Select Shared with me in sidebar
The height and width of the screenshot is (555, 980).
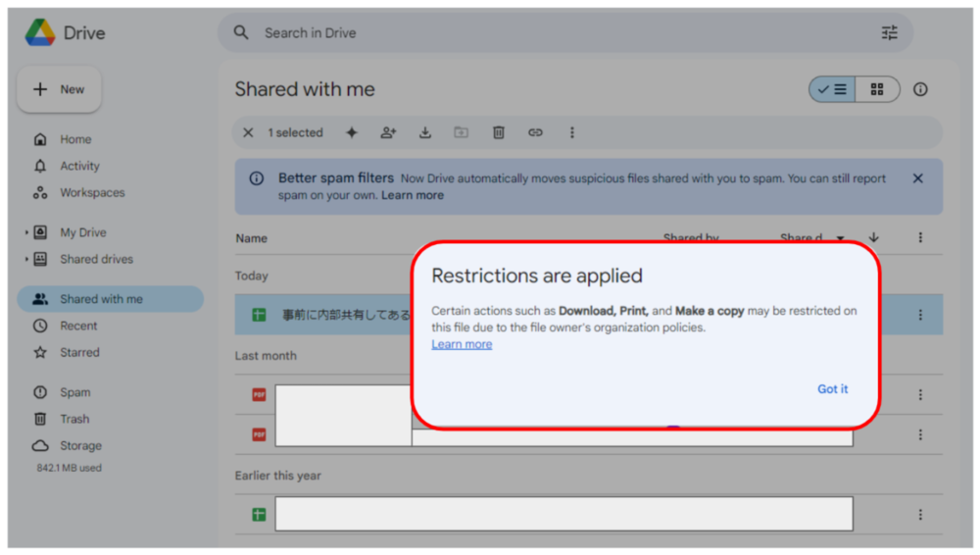[x=110, y=299]
